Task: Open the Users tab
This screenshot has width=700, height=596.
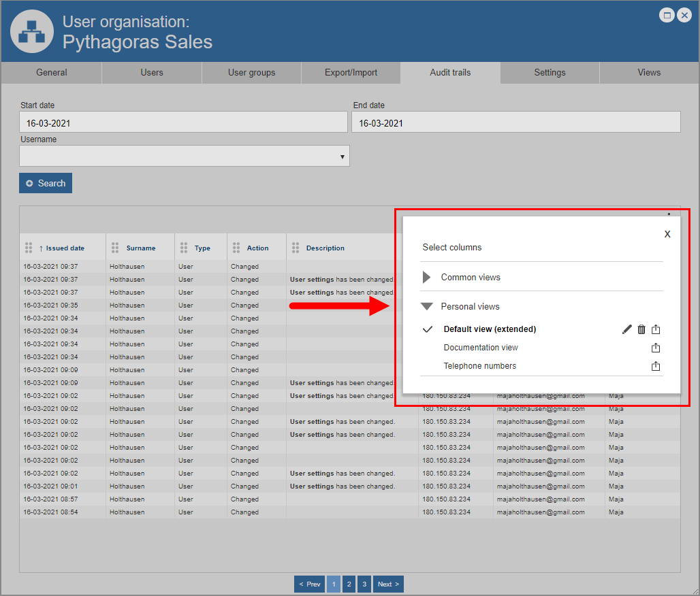Action: pos(152,73)
